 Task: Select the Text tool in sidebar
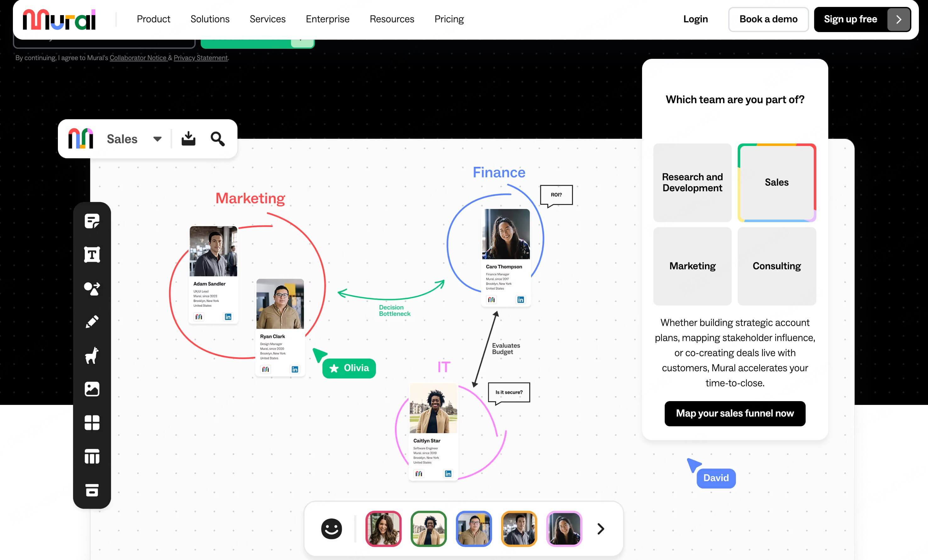coord(92,255)
